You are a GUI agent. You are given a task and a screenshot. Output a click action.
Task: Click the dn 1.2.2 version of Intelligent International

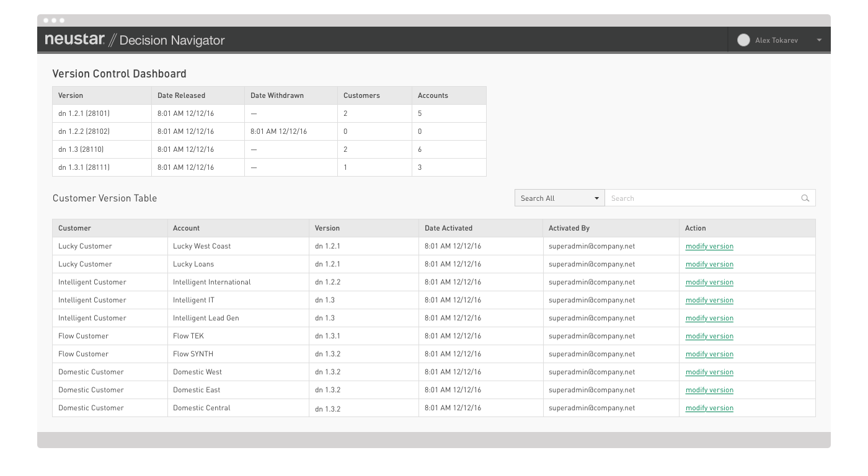pos(364,282)
